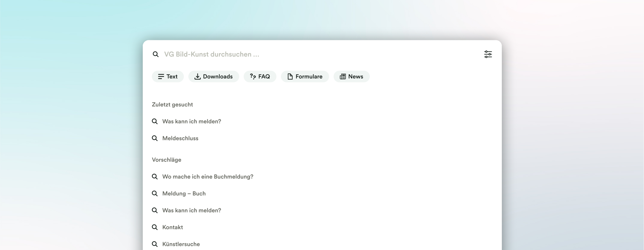Select recent search 'Meldeschluss'
Viewport: 644px width, 250px height.
[x=180, y=138]
